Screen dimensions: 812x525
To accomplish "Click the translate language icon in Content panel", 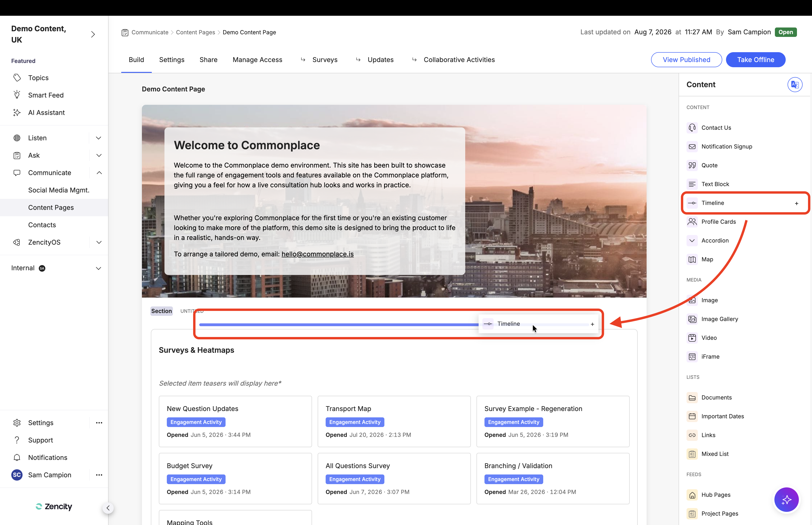I will coord(795,85).
